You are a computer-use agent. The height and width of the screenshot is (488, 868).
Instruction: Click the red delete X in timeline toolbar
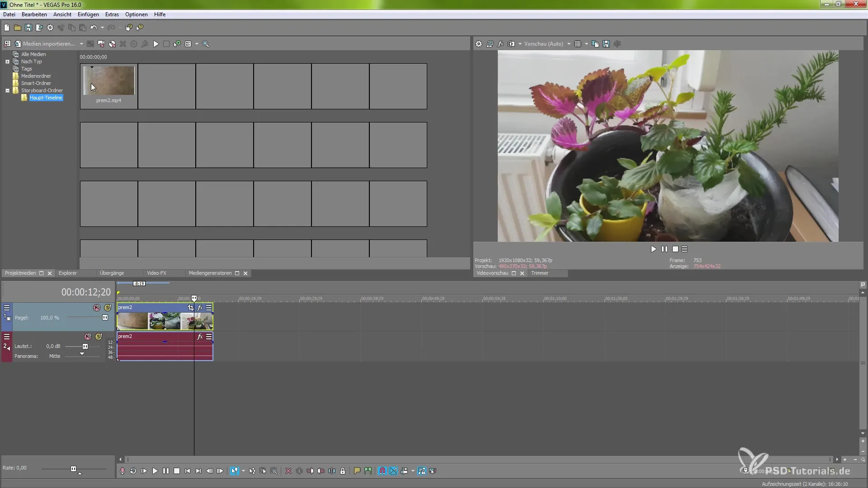[288, 471]
